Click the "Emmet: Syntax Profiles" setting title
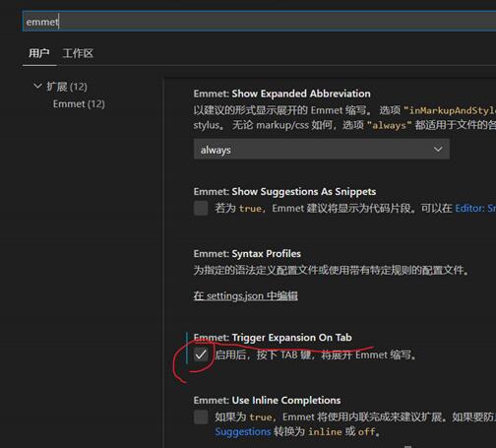 [x=247, y=254]
